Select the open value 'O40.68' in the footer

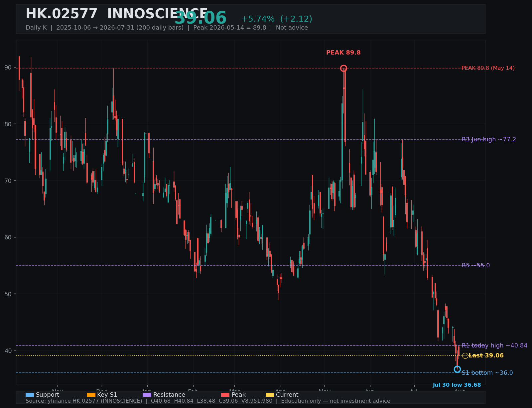point(161,401)
